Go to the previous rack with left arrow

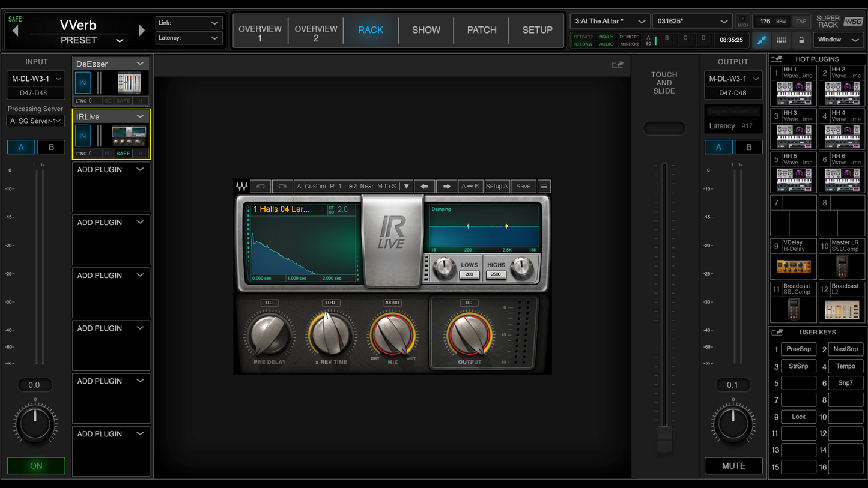[16, 30]
